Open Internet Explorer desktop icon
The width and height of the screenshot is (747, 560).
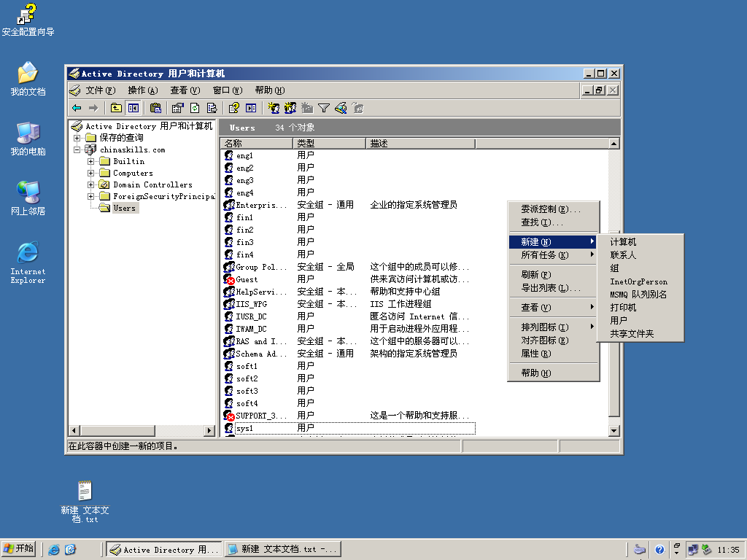tap(28, 262)
